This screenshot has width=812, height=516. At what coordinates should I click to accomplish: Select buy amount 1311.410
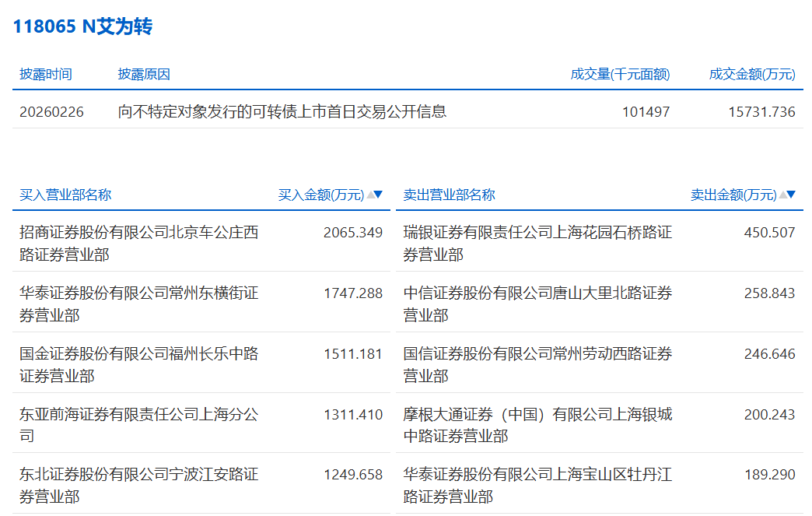click(x=352, y=415)
